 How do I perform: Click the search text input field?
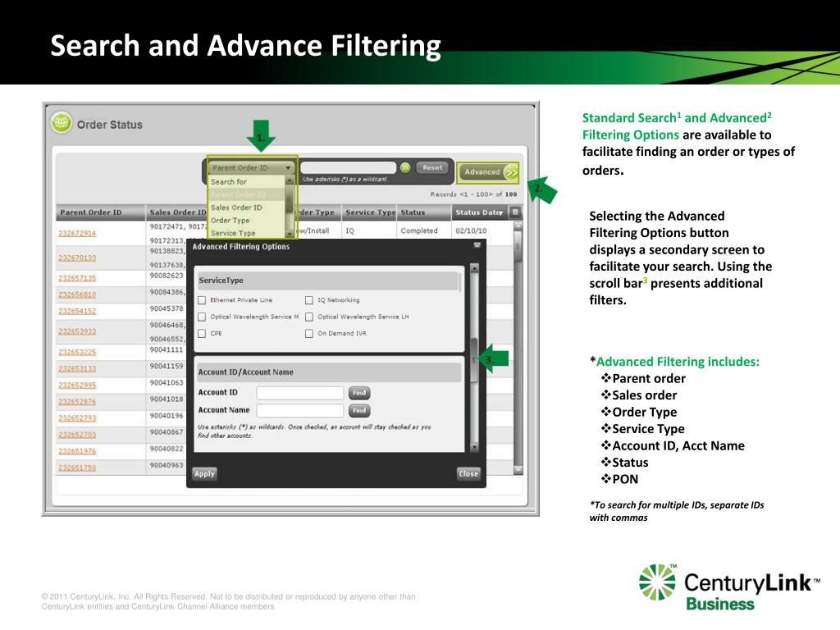pos(348,167)
